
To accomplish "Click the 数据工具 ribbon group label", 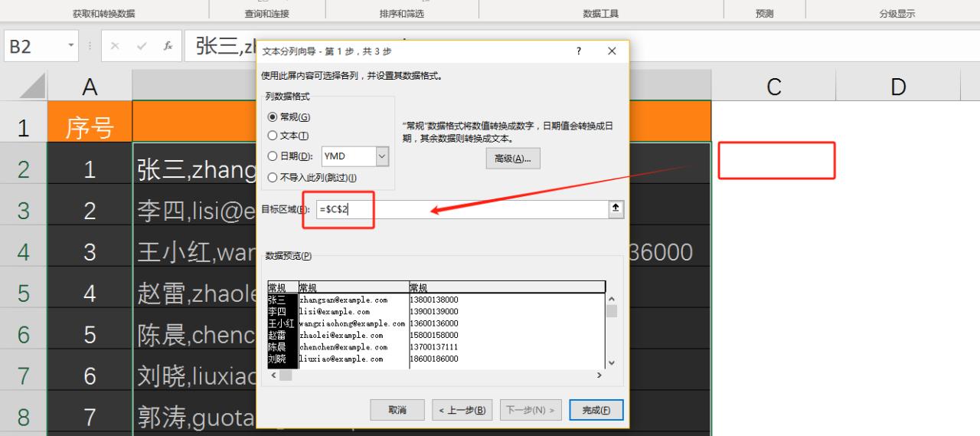I will (x=601, y=14).
